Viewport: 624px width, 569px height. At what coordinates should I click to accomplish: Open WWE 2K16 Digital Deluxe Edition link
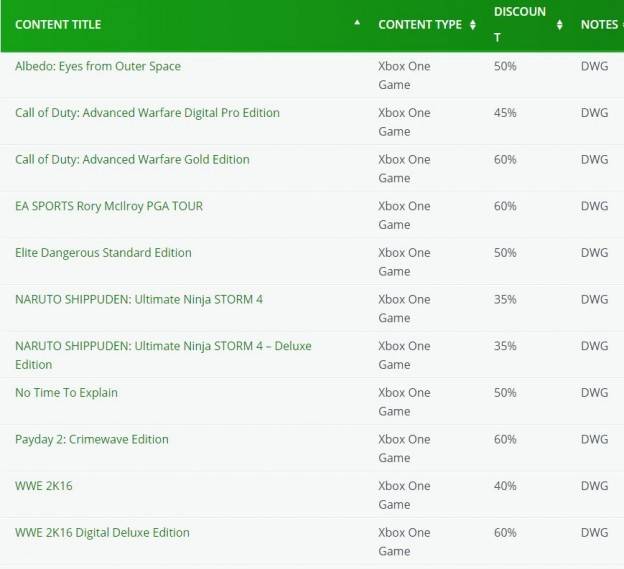pos(102,532)
